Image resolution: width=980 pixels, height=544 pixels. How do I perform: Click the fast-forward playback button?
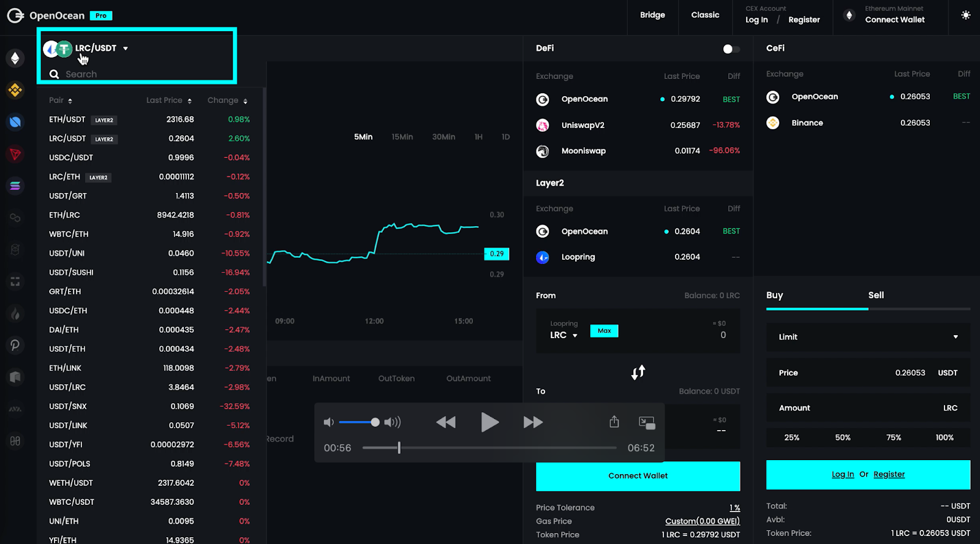pos(533,422)
